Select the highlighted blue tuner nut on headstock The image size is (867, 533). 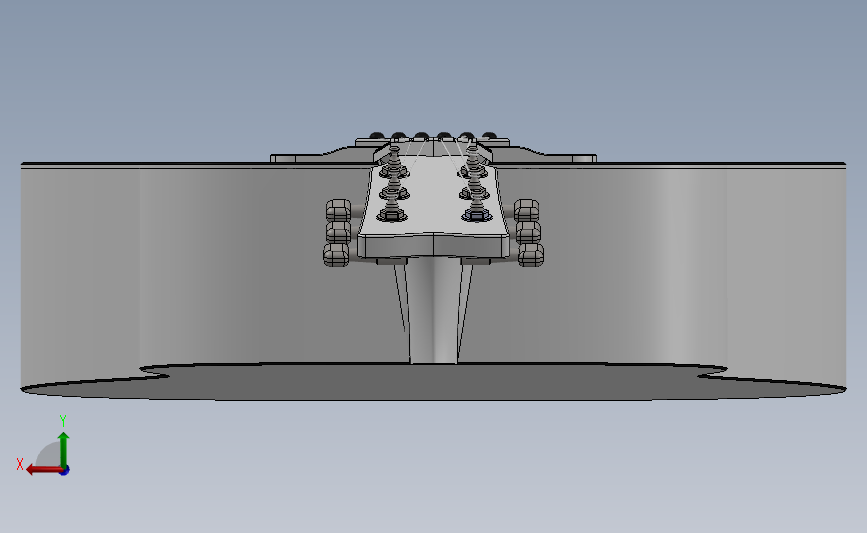pyautogui.click(x=477, y=215)
